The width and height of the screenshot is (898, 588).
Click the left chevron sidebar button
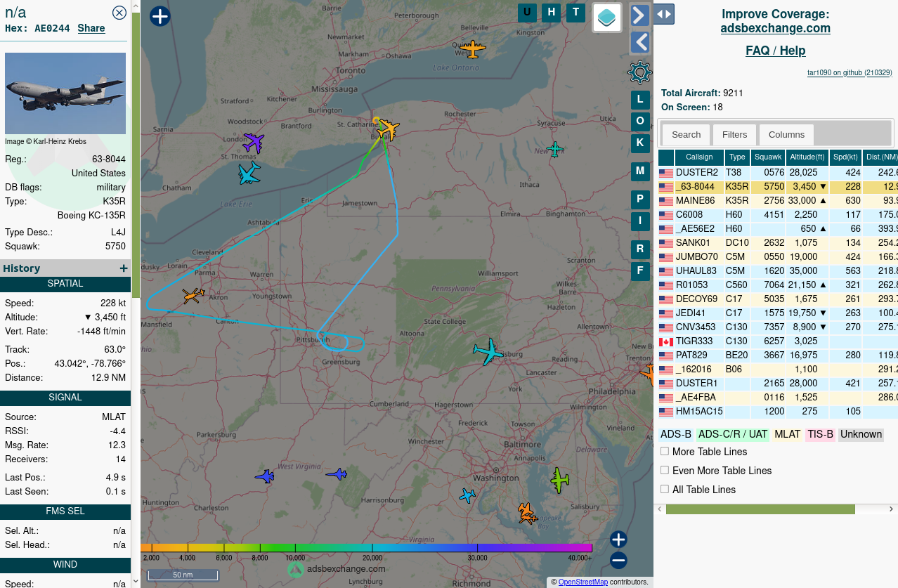pyautogui.click(x=640, y=42)
